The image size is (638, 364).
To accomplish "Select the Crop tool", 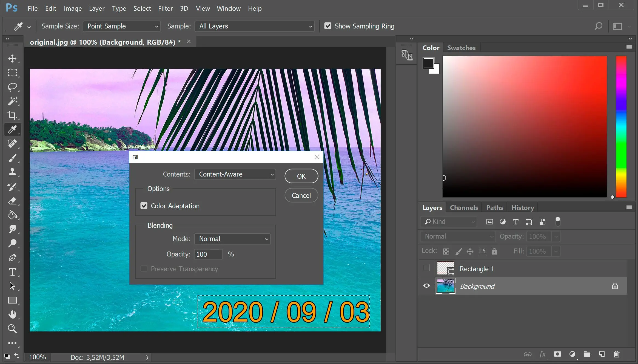I will pos(12,115).
